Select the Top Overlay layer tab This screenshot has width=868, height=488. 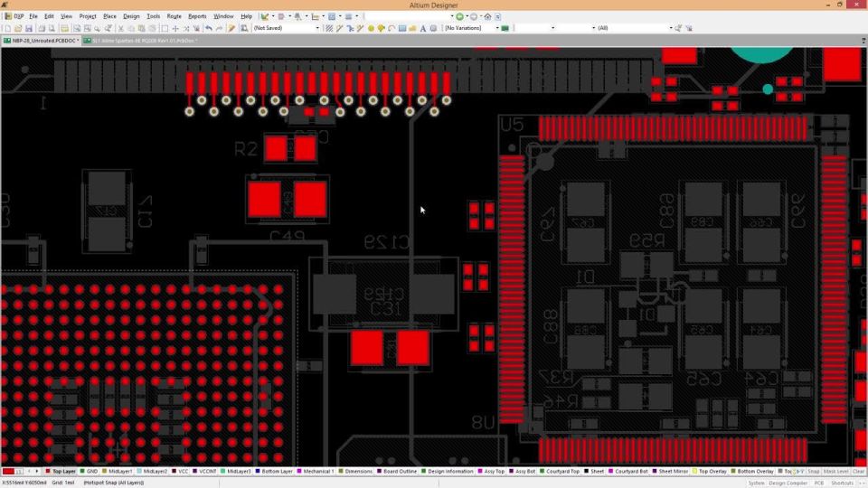click(x=709, y=472)
